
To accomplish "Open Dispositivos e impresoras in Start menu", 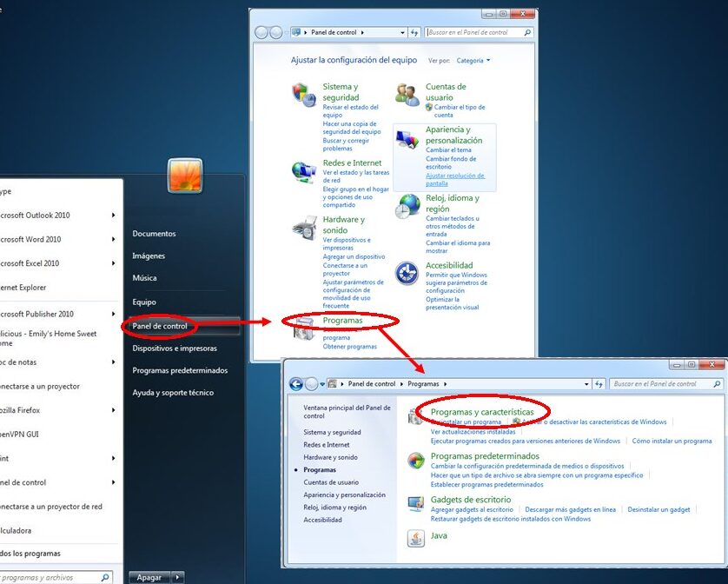I will point(175,348).
